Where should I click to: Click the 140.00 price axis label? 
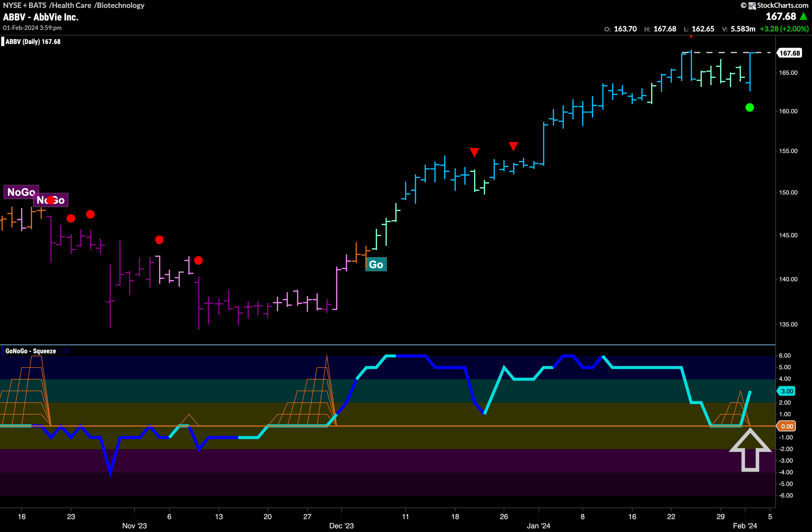pyautogui.click(x=788, y=279)
